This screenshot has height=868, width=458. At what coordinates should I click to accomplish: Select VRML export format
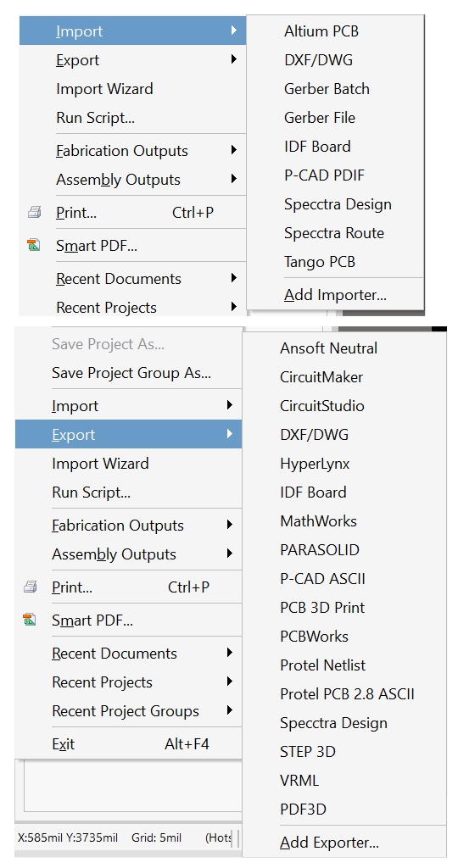click(299, 781)
